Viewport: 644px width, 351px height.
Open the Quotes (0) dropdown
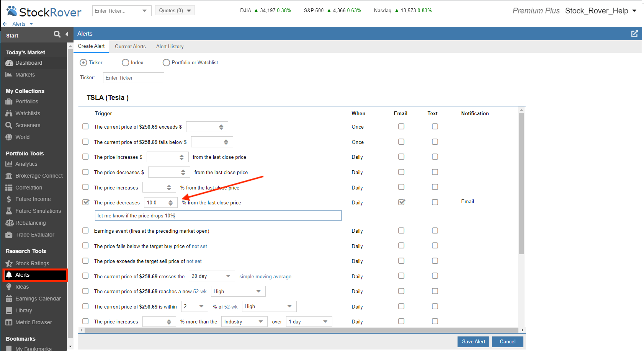pos(175,11)
